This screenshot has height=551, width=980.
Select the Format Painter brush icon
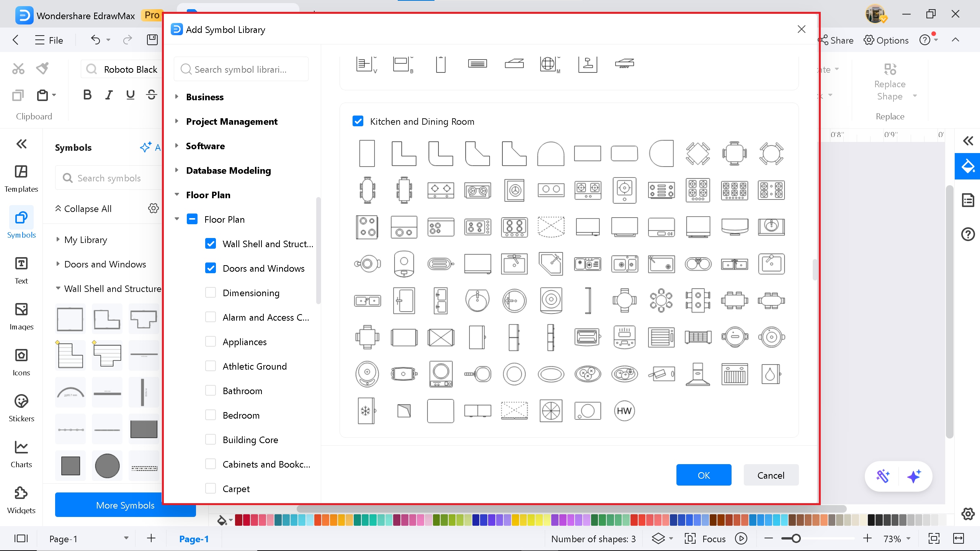click(x=42, y=69)
